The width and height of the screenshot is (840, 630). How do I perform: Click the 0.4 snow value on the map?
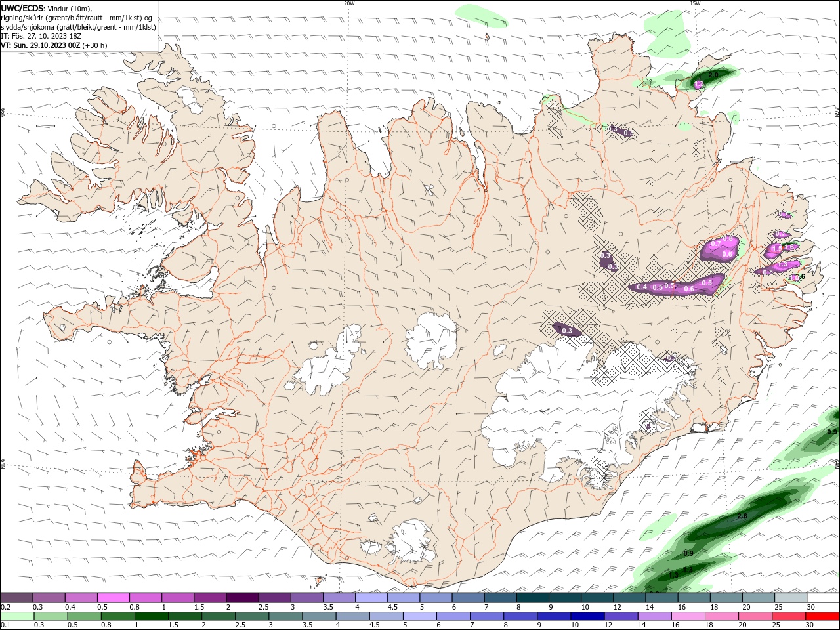642,287
